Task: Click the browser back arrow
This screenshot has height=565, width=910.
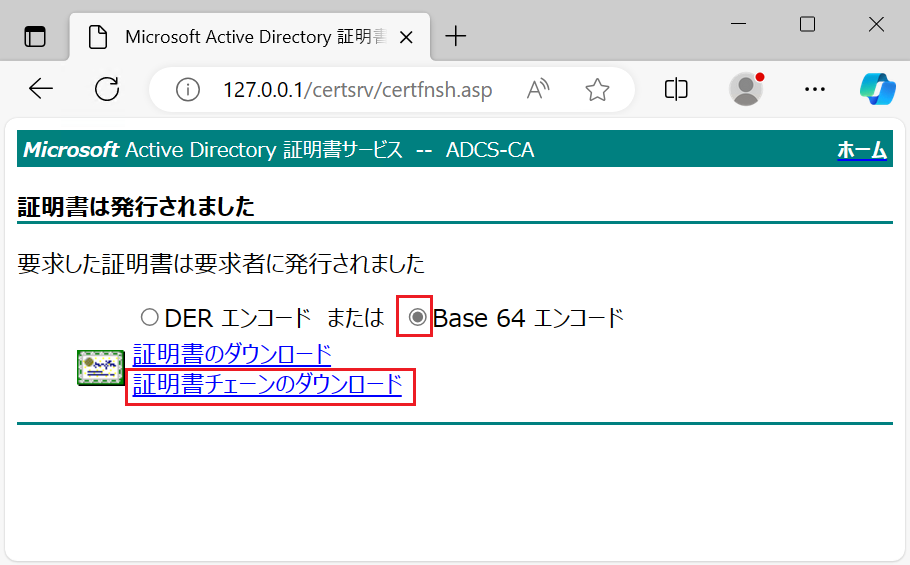Action: pos(41,89)
